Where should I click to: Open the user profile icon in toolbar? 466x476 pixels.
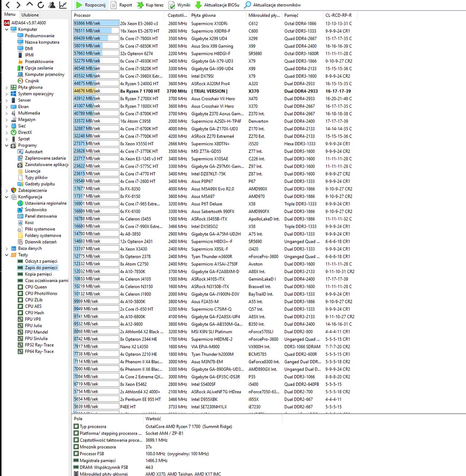[x=52, y=5]
